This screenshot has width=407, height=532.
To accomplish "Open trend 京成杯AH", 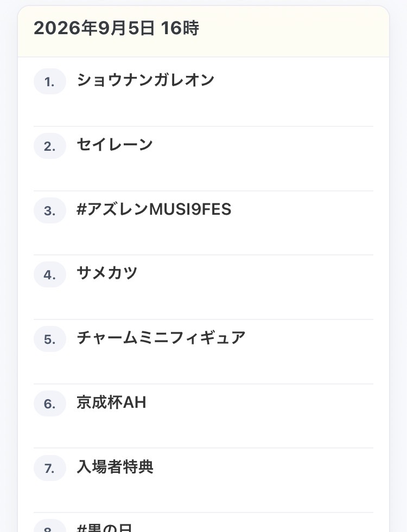I will 111,402.
